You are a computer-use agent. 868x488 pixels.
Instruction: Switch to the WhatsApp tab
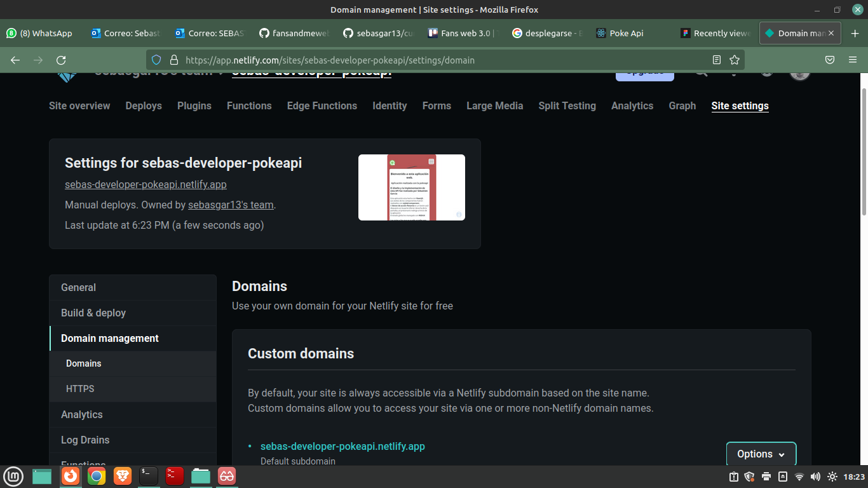pos(41,33)
